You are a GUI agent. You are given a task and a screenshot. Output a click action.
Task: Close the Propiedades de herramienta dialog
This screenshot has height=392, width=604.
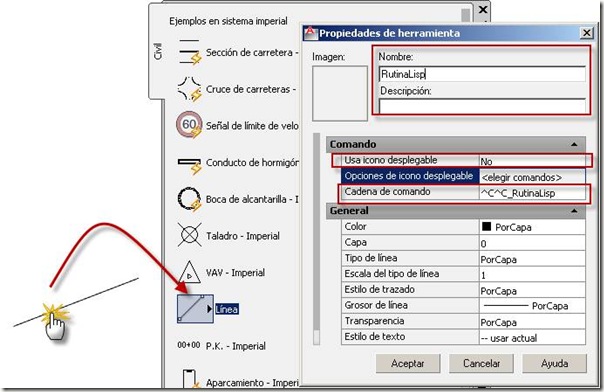tap(586, 33)
